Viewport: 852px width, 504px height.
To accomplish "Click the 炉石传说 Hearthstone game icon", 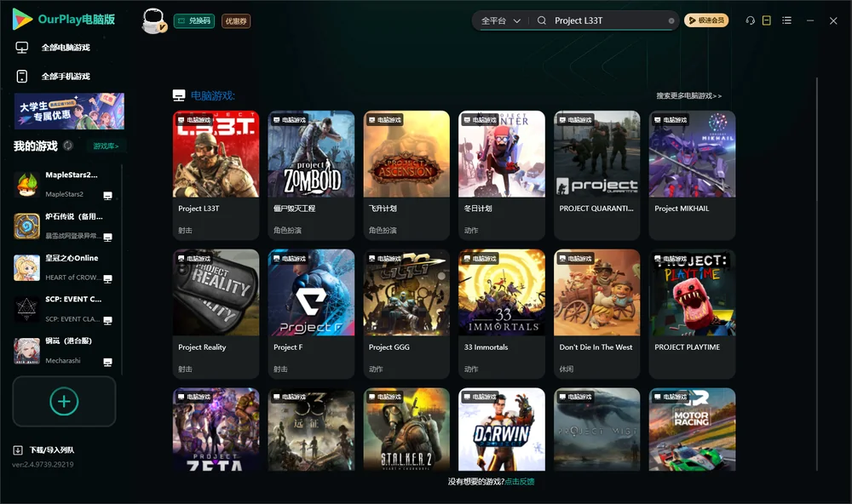I will (x=26, y=226).
